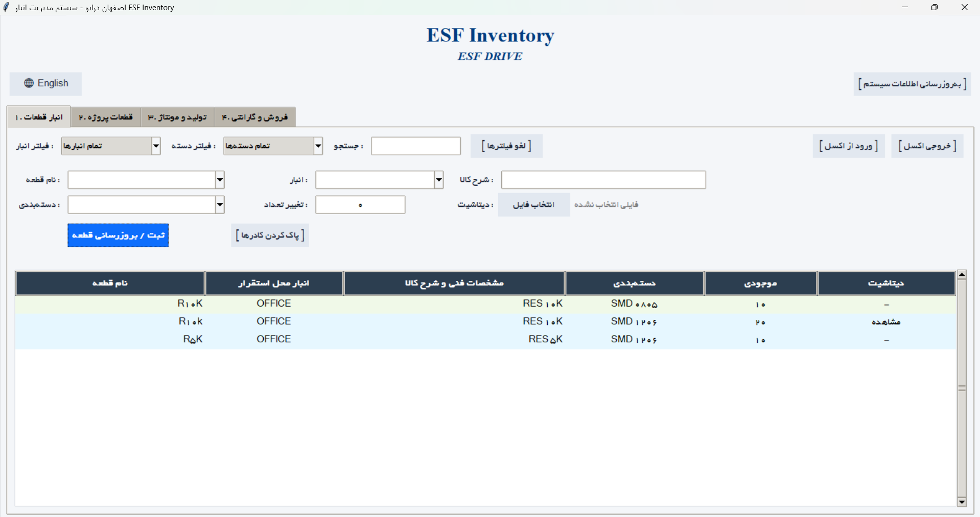Click inside the category combo field
Image resolution: width=980 pixels, height=517 pixels.
tap(142, 205)
